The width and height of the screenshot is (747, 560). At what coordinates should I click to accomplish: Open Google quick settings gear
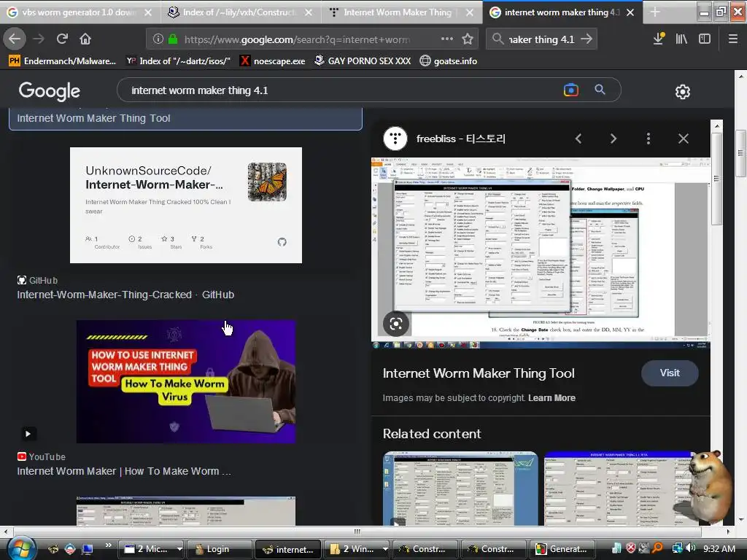[x=683, y=91]
